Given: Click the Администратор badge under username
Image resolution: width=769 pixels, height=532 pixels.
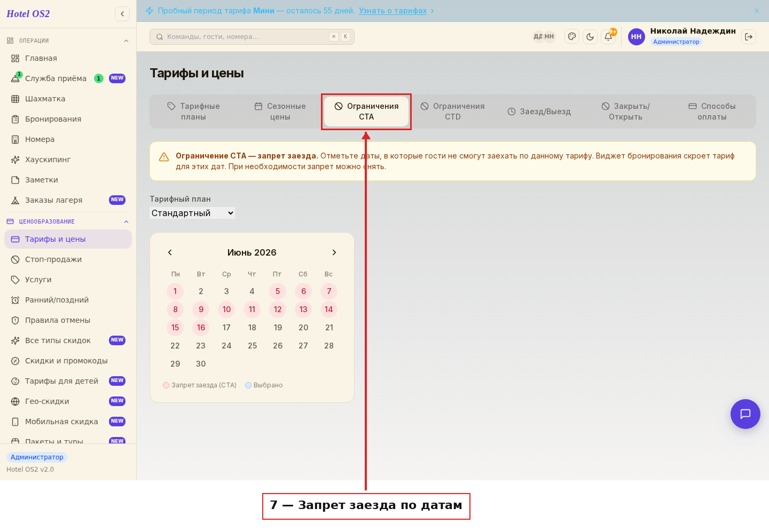Looking at the screenshot, I should click(676, 42).
